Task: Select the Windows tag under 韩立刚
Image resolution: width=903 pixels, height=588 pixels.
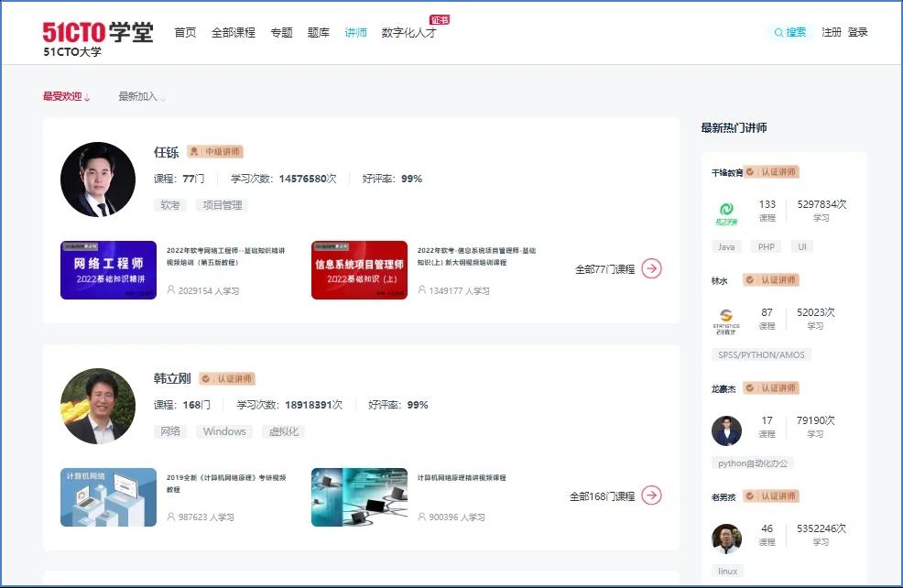Action: 224,431
